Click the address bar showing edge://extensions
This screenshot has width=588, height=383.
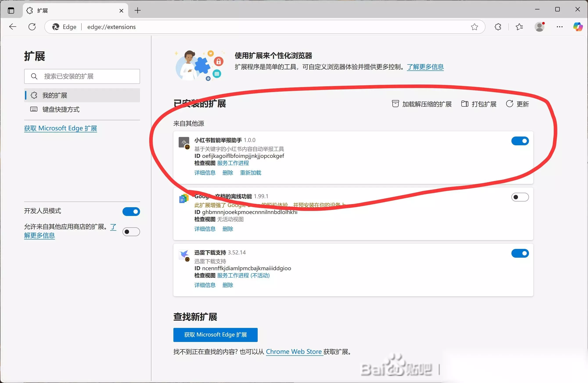265,27
